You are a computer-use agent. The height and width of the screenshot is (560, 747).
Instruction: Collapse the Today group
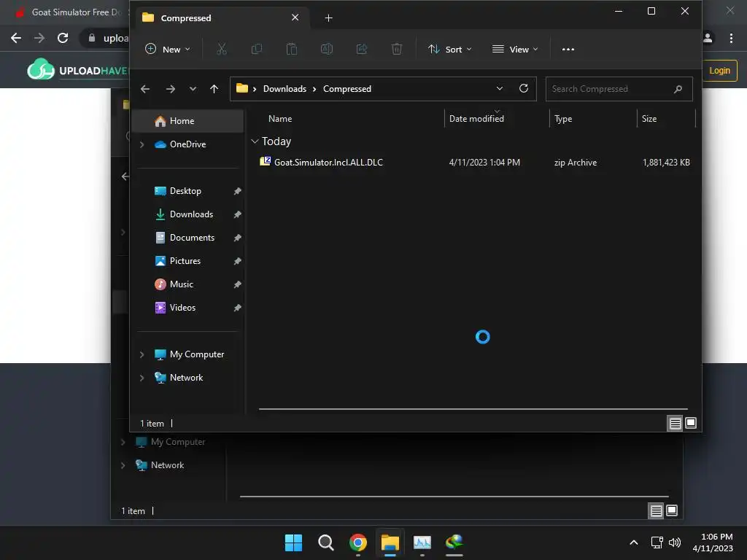(255, 141)
